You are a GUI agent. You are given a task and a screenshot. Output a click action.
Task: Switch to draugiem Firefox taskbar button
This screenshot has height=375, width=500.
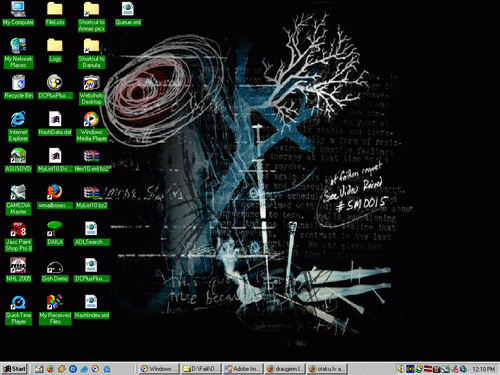point(285,369)
